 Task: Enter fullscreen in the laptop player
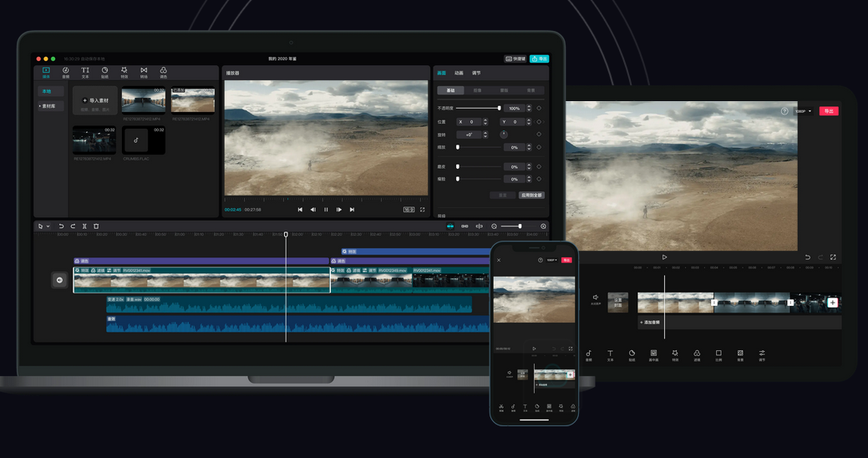coord(423,209)
